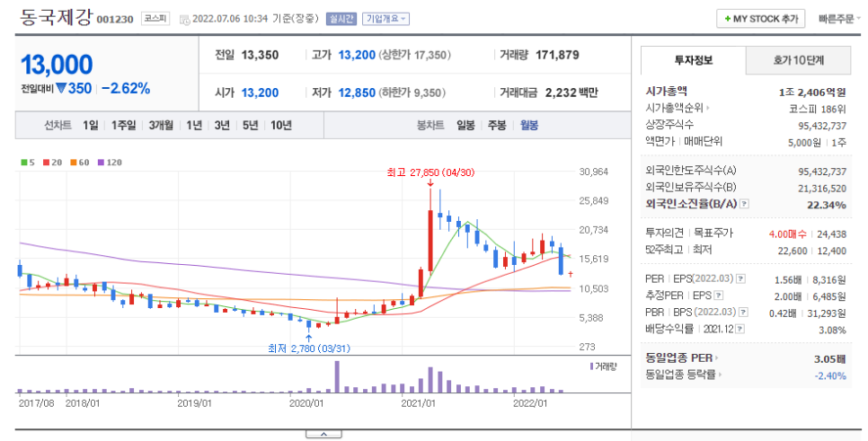The width and height of the screenshot is (868, 441).
Task: Click the 코스피 market badge
Action: [155, 19]
